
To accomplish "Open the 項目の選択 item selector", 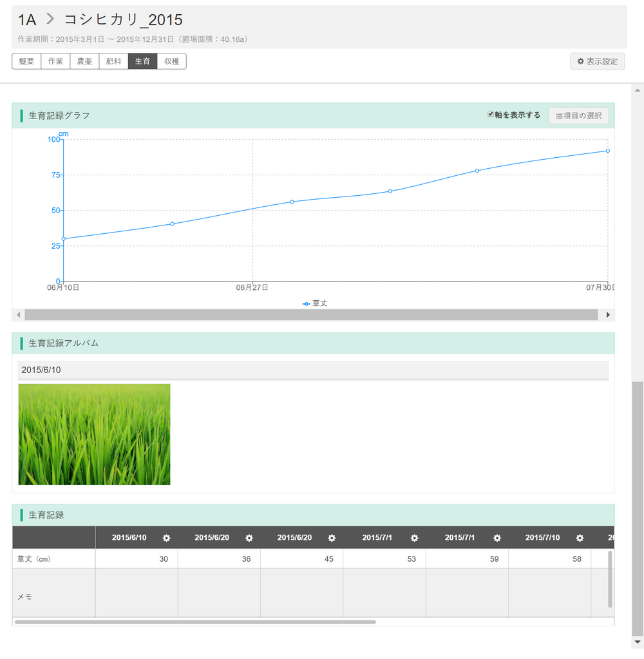I will pyautogui.click(x=578, y=116).
